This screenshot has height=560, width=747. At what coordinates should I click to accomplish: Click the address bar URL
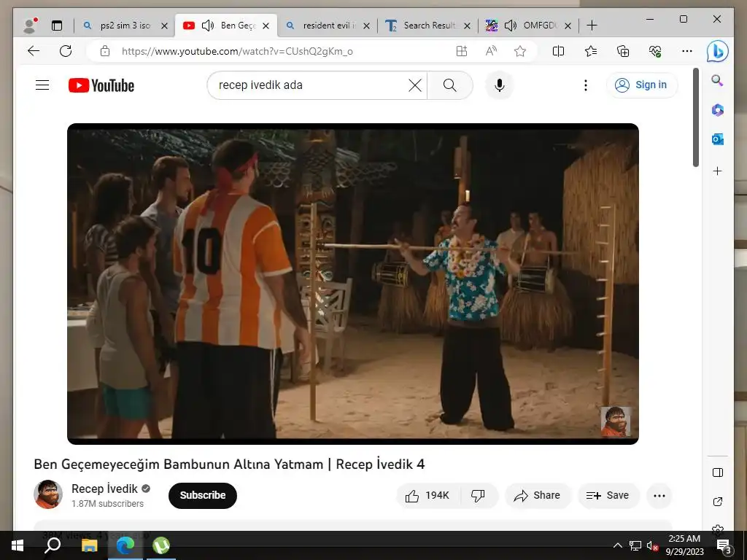pos(237,51)
